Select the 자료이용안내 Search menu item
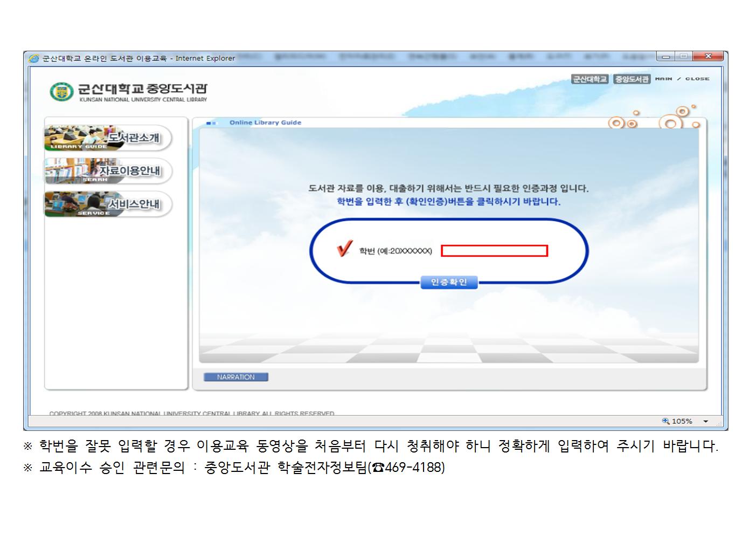Screen dimensions: 756x535 [108, 172]
